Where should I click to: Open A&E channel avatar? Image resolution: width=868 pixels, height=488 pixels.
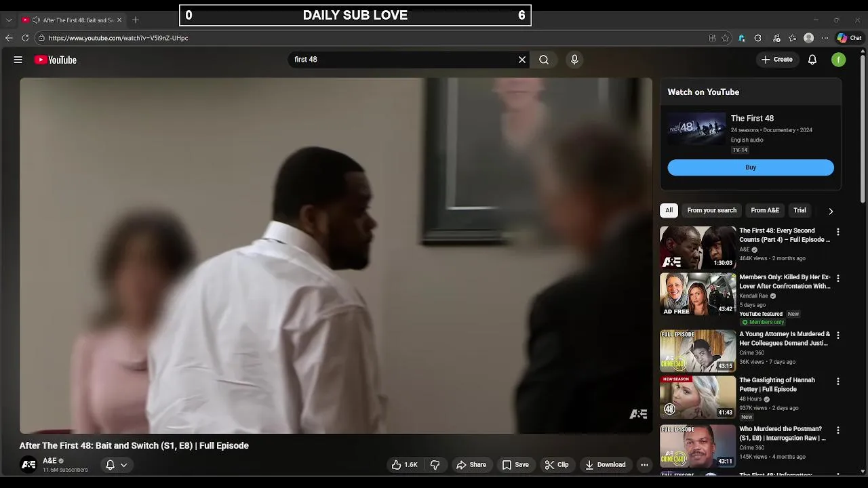(x=28, y=465)
